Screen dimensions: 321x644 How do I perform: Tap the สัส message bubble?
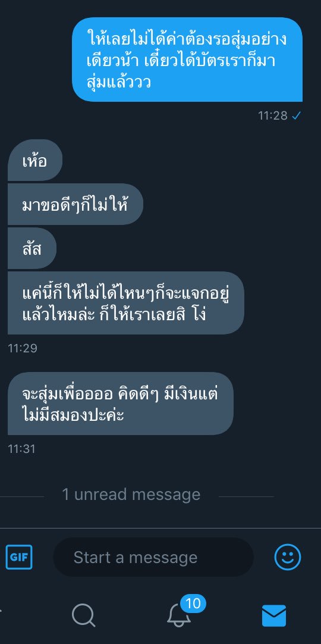(x=32, y=248)
